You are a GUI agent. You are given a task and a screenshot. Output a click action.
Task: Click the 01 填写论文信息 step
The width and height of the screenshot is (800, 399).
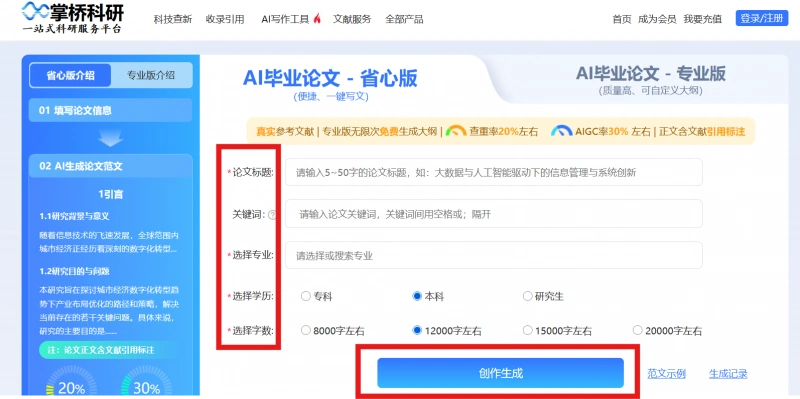click(x=111, y=110)
